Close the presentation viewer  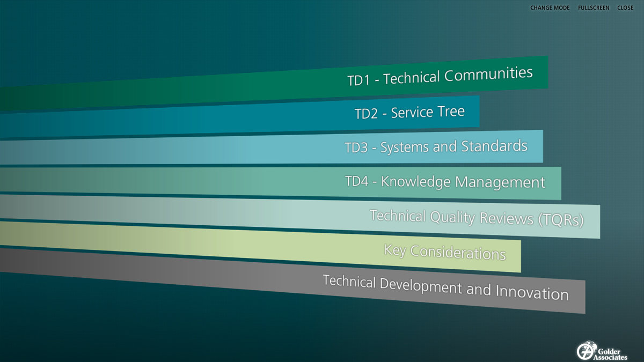[x=625, y=8]
